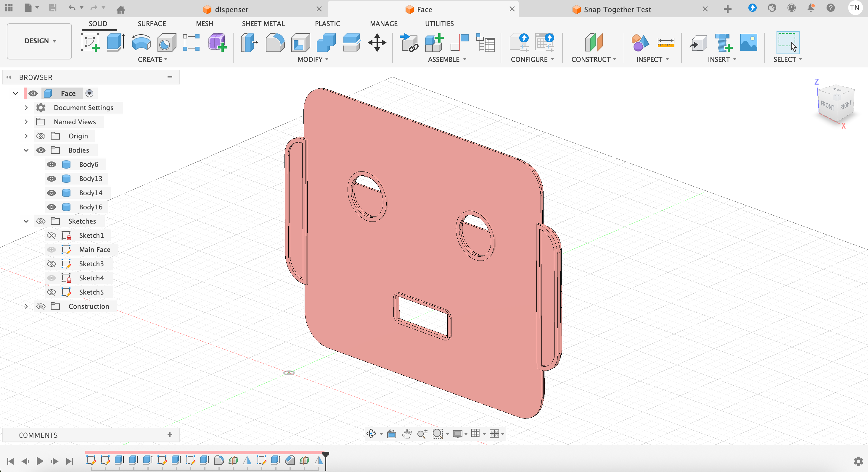This screenshot has width=868, height=472.
Task: Switch to the dispenser document tab
Action: pos(231,9)
